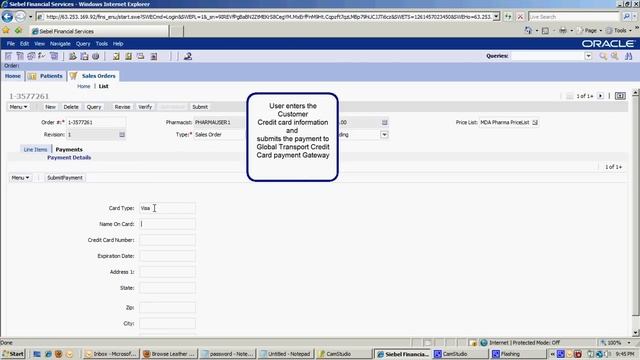
Task: Click the Home breadcrumb link
Action: pyautogui.click(x=84, y=86)
